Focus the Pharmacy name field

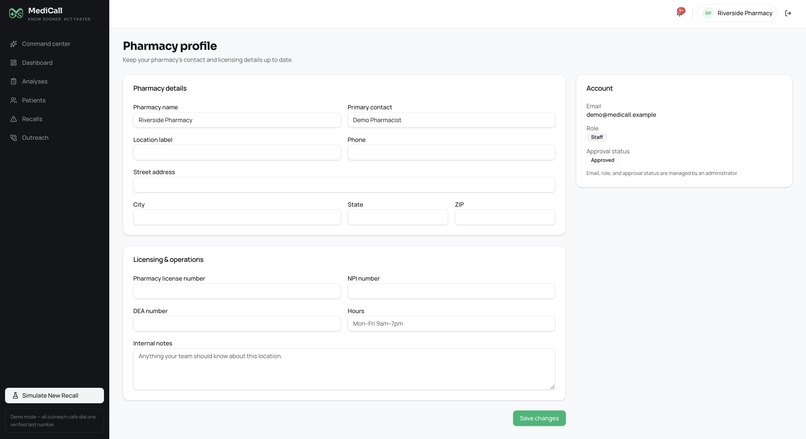point(236,120)
